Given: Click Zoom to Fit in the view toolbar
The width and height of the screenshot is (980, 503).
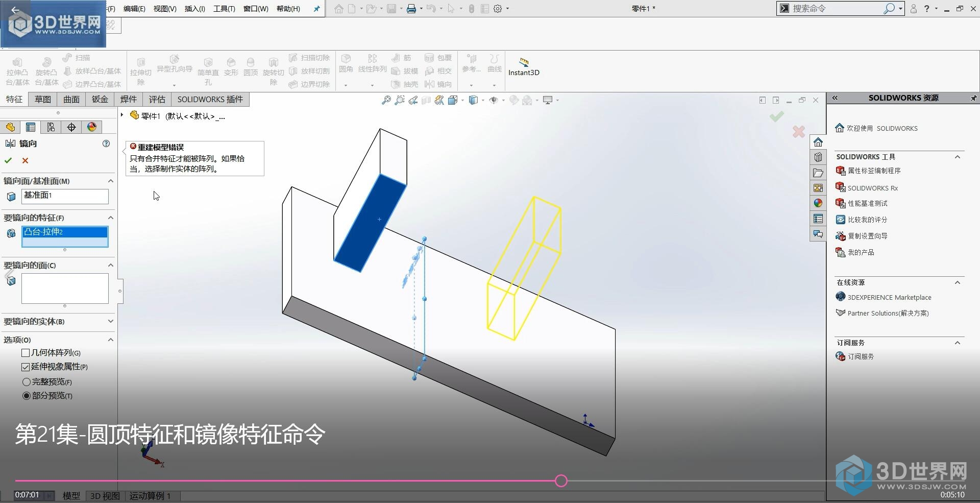Looking at the screenshot, I should click(386, 100).
